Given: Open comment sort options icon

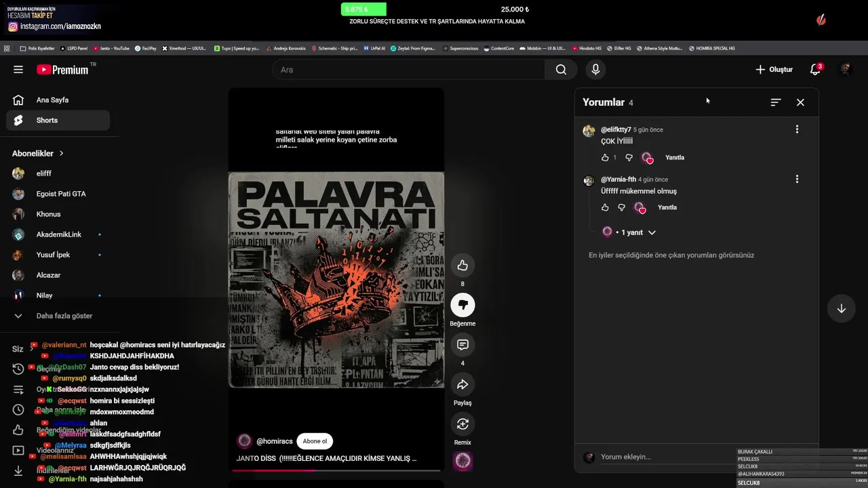Looking at the screenshot, I should click(776, 102).
